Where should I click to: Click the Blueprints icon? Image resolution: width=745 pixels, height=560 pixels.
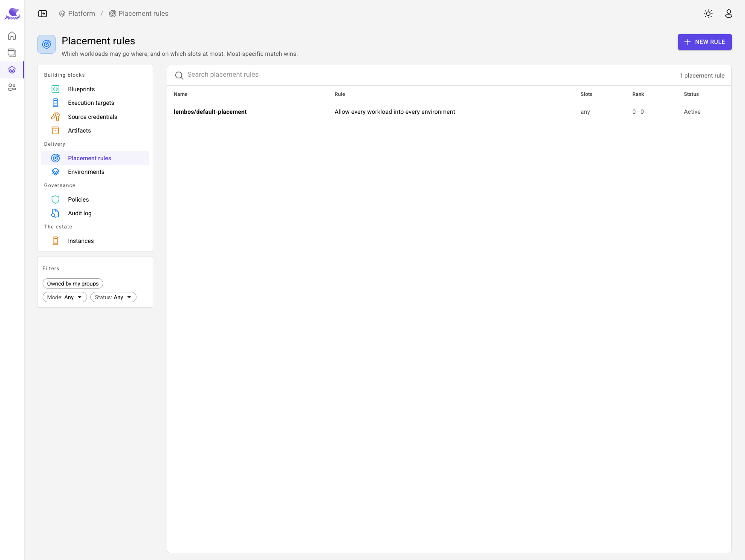point(55,89)
